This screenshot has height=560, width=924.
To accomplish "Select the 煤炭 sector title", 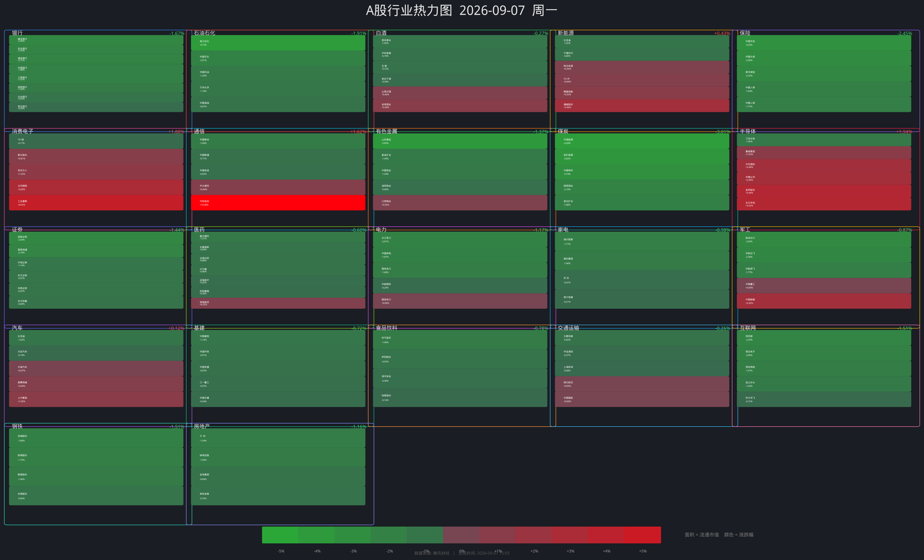I will click(563, 131).
